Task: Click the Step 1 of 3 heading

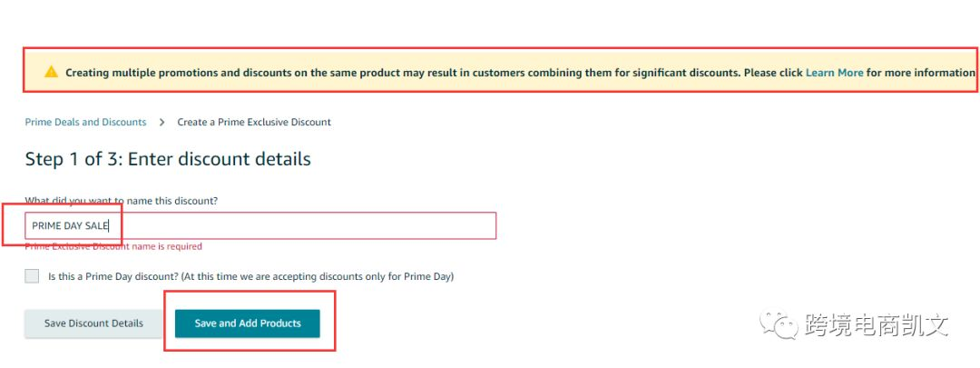Action: 168,159
